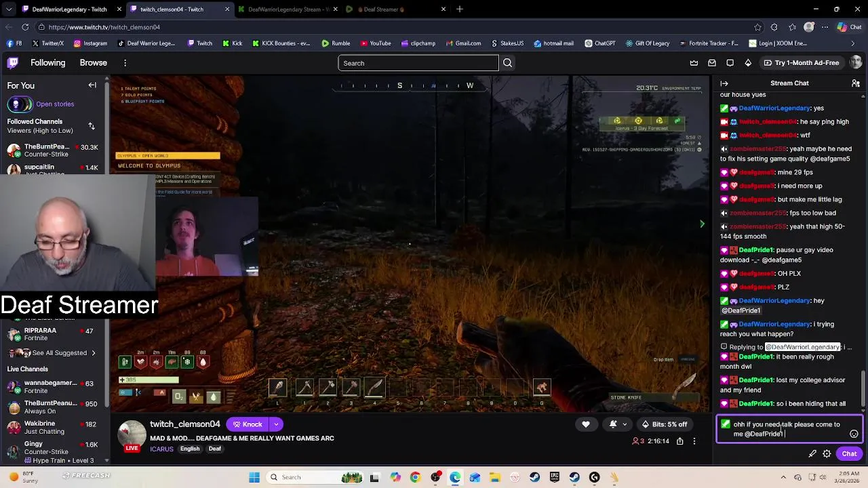This screenshot has height=488, width=868.
Task: Reload the page
Action: click(25, 27)
